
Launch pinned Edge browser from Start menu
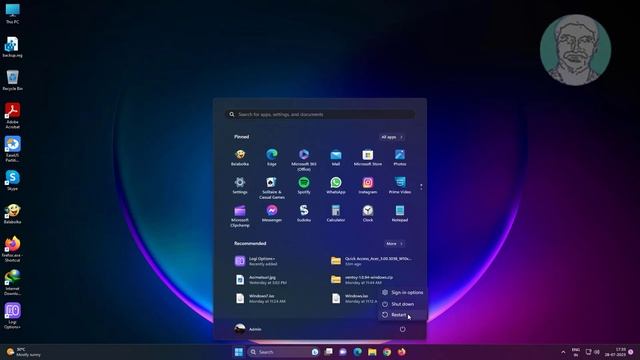coord(272,158)
